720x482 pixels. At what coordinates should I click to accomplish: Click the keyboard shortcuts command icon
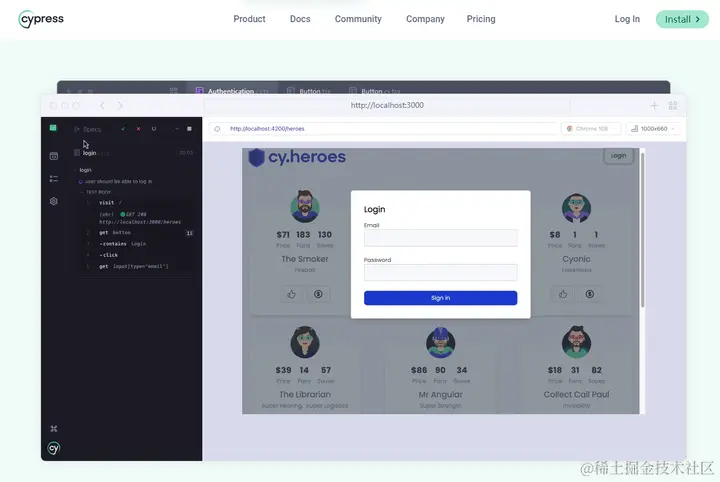[54, 429]
